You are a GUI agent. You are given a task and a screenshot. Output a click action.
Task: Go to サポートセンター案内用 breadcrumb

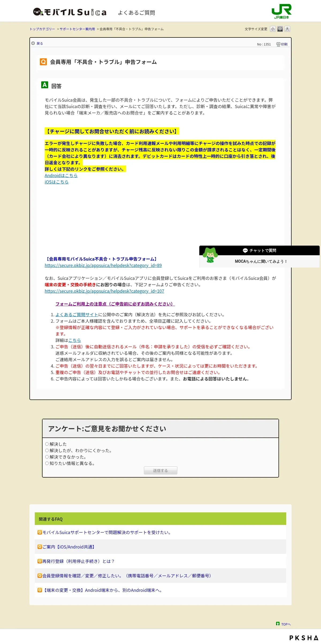77,29
